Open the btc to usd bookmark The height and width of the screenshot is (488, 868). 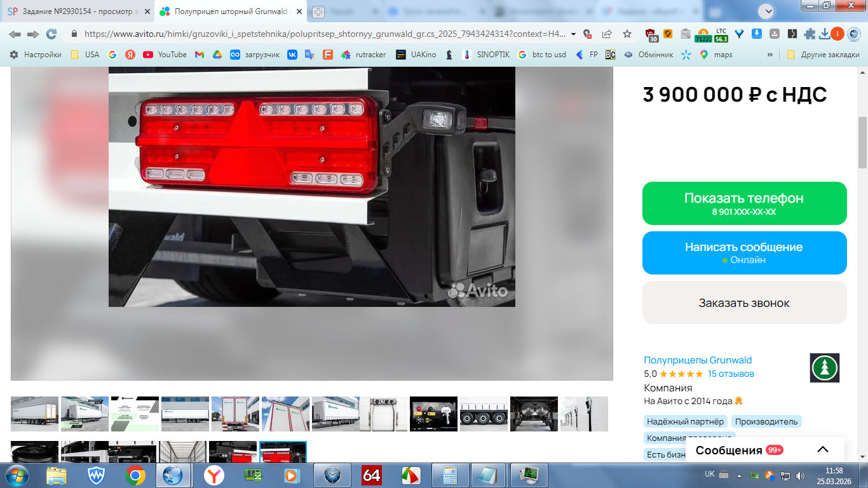tap(542, 55)
